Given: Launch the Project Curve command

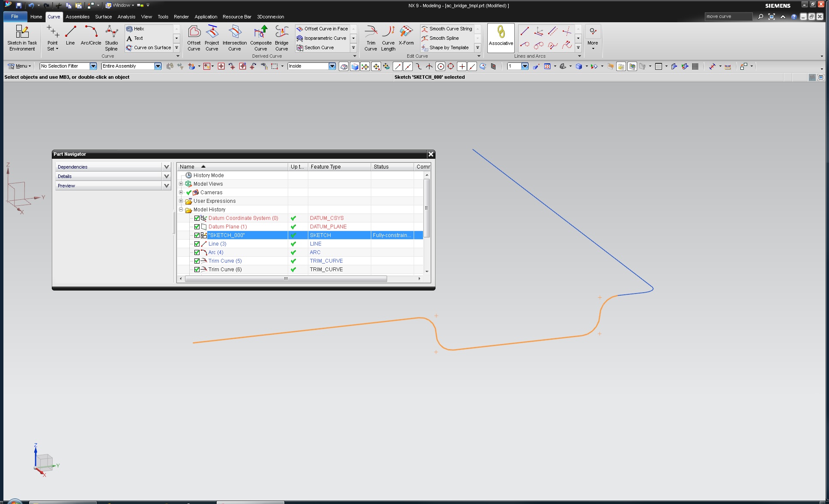Looking at the screenshot, I should [x=212, y=38].
